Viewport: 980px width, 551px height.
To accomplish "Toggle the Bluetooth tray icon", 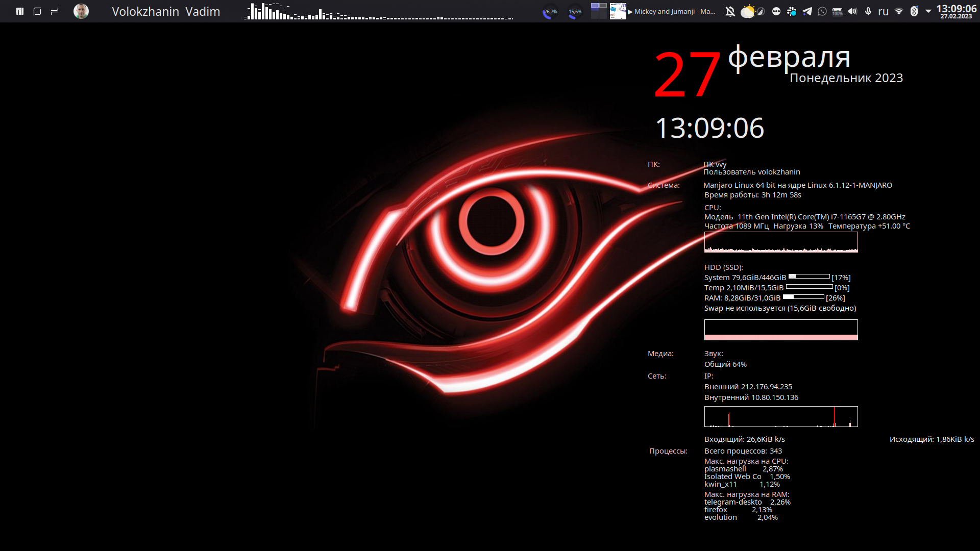I will [x=914, y=11].
